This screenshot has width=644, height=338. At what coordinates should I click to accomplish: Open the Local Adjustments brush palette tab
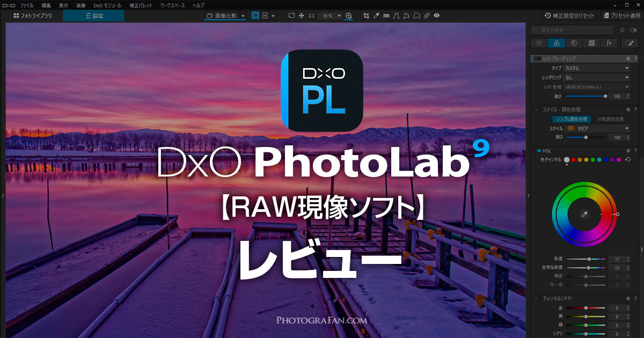tap(630, 43)
